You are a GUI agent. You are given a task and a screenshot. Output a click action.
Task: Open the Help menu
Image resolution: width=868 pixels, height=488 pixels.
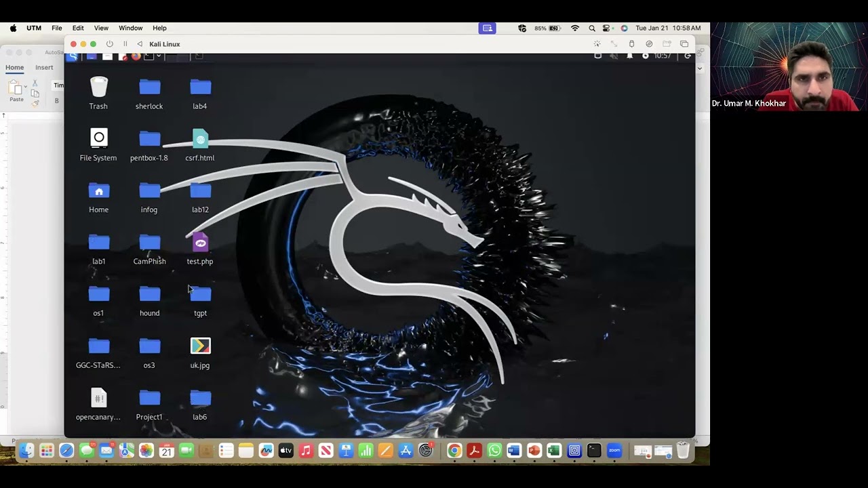(159, 28)
